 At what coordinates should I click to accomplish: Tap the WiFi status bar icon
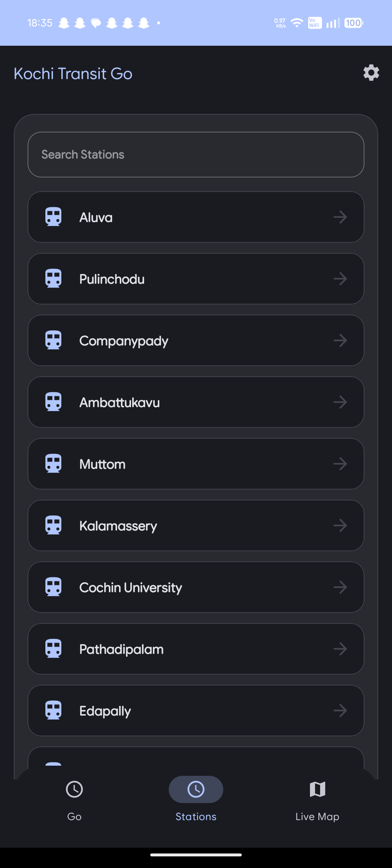point(297,23)
